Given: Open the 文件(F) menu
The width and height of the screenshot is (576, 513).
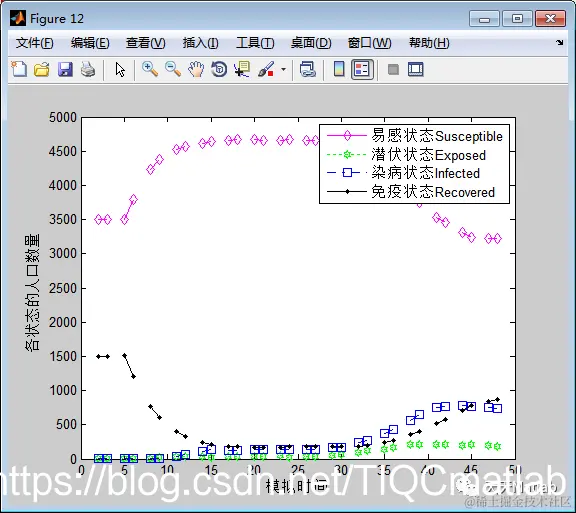Looking at the screenshot, I should click(35, 43).
